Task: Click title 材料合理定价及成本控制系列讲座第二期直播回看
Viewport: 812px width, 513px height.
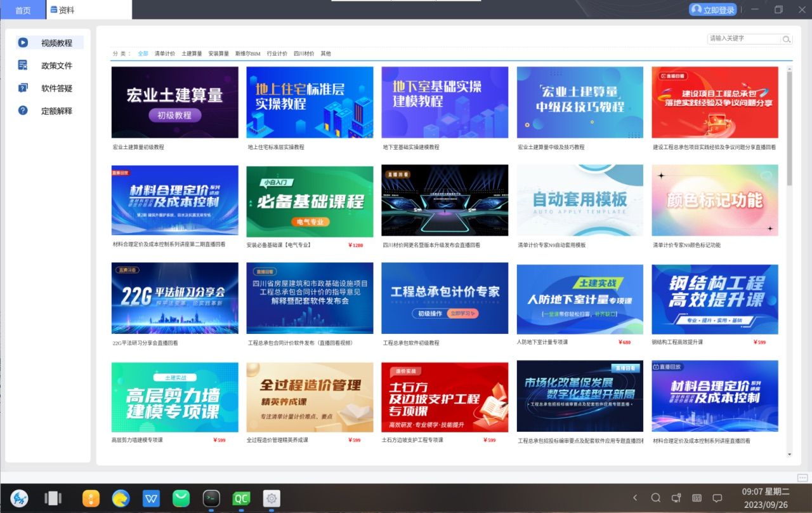Action: 169,244
